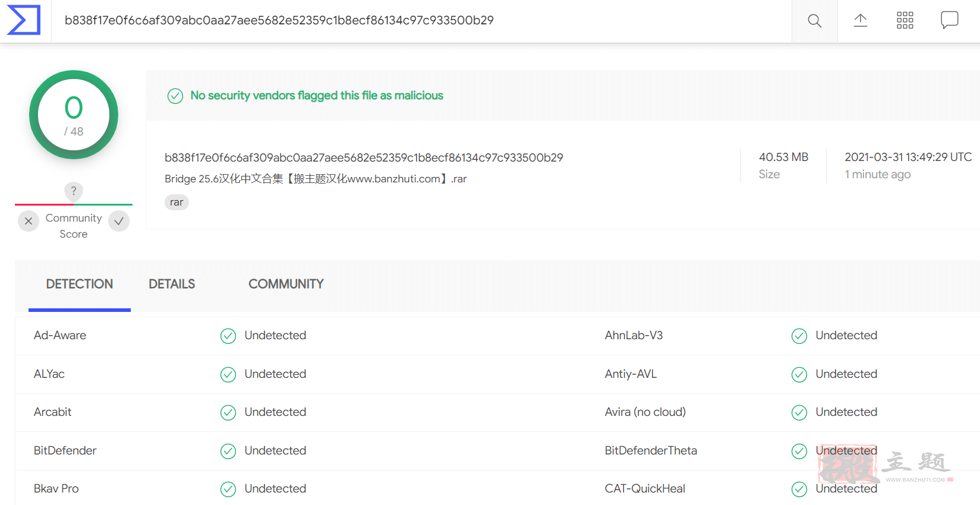
Task: Select the rar file type tag
Action: 177,203
